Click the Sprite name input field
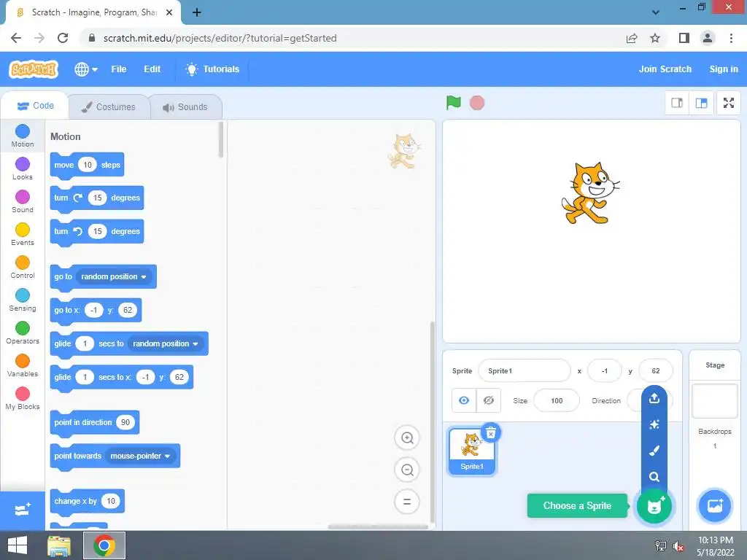747x560 pixels. pyautogui.click(x=524, y=371)
